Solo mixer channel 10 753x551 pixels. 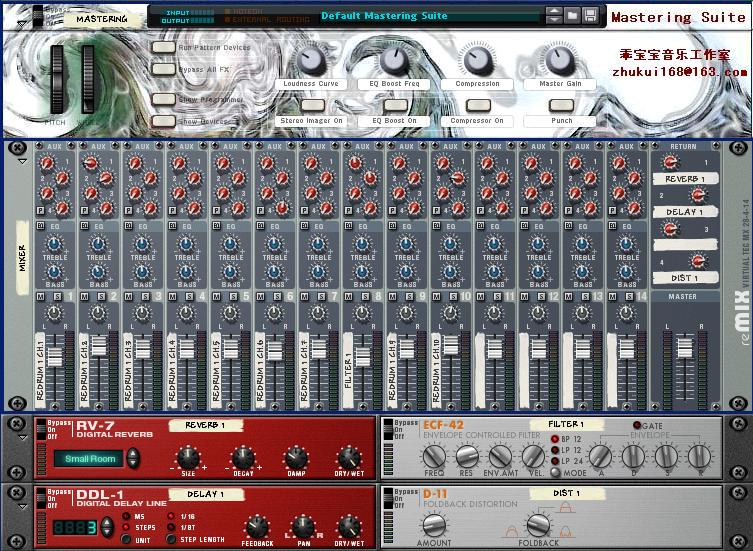pos(453,297)
